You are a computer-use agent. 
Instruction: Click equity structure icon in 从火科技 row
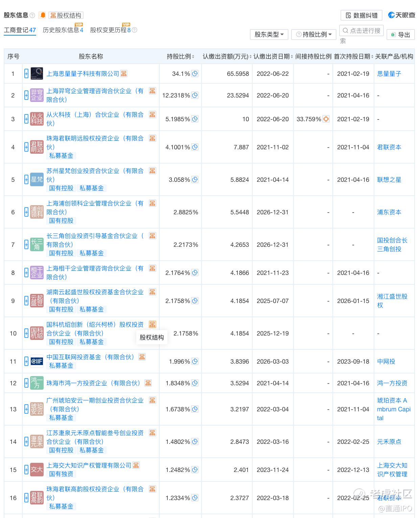pos(153,114)
